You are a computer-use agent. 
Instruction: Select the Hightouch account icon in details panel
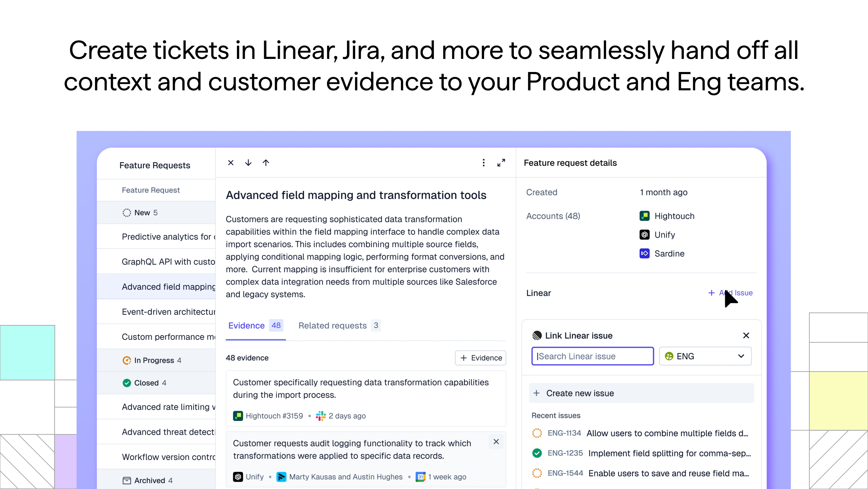pos(644,216)
